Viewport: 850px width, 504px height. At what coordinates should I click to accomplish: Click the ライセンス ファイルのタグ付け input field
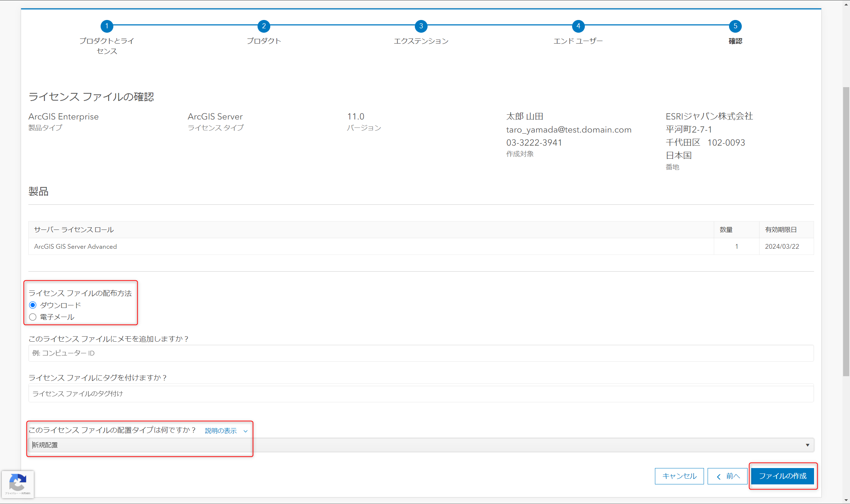(421, 394)
